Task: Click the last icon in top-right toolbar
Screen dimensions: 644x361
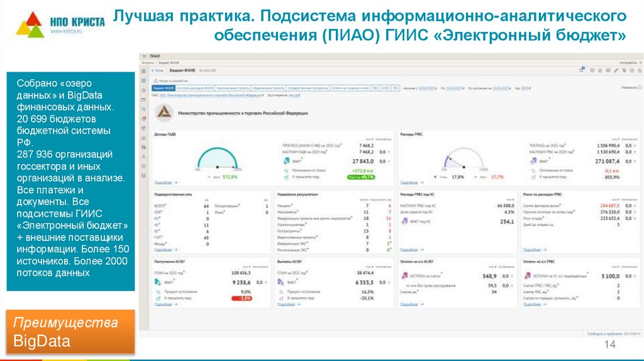Action: 640,70
